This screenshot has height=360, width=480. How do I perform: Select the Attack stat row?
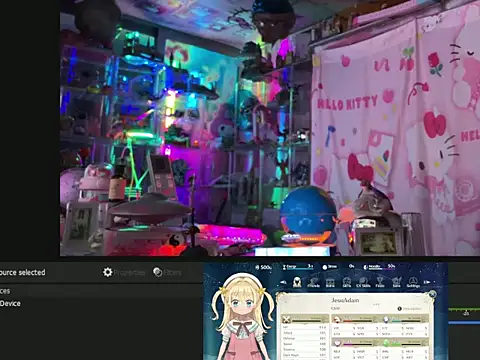304,333
